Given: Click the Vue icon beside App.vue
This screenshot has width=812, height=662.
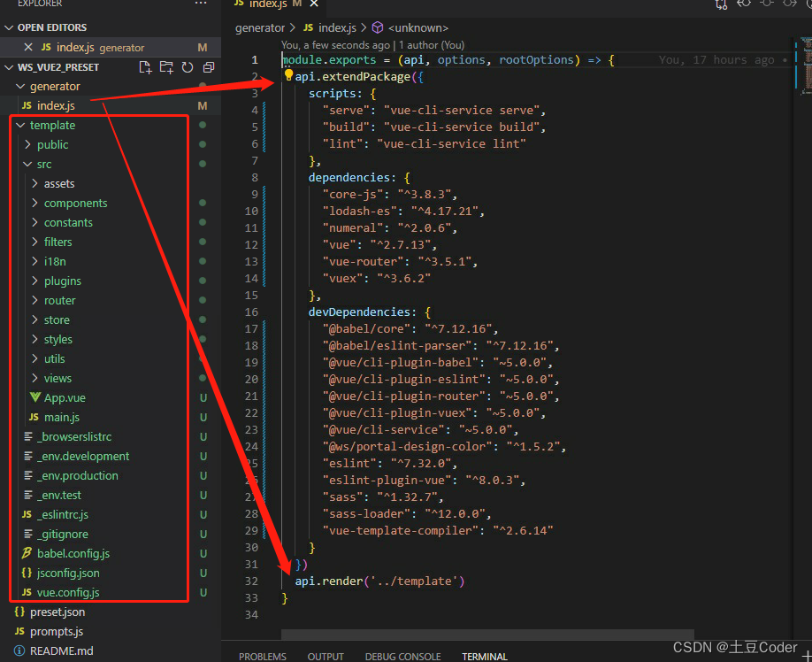Looking at the screenshot, I should pos(34,397).
